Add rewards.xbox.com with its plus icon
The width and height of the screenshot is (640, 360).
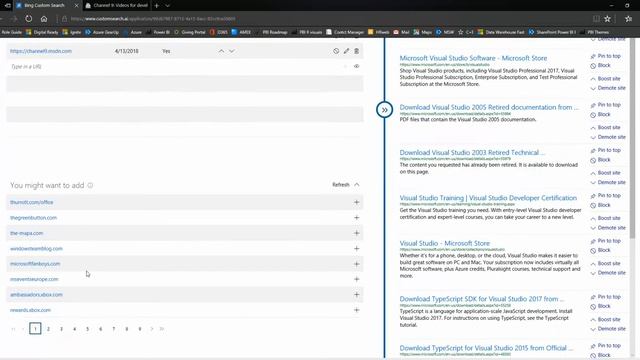point(356,310)
